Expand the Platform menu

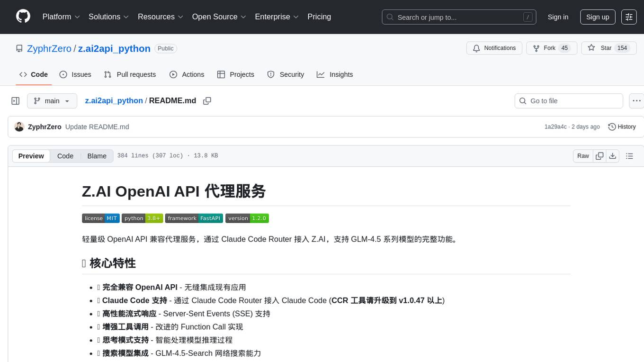click(x=61, y=17)
